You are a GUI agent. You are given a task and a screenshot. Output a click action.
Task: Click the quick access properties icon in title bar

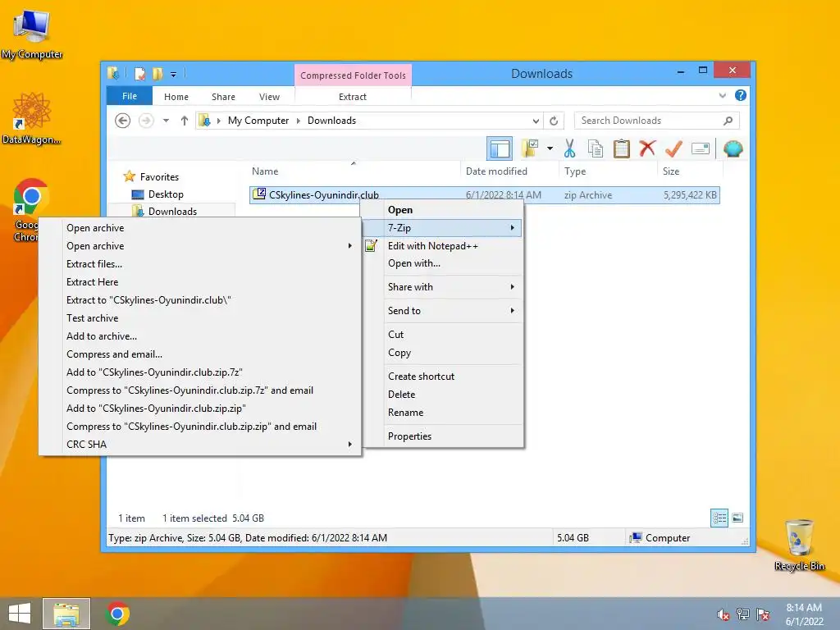139,73
